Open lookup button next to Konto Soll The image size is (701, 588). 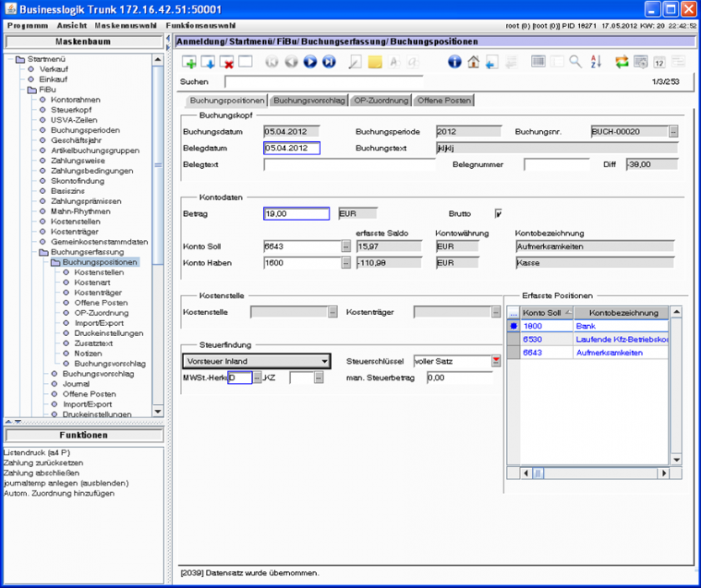(345, 246)
